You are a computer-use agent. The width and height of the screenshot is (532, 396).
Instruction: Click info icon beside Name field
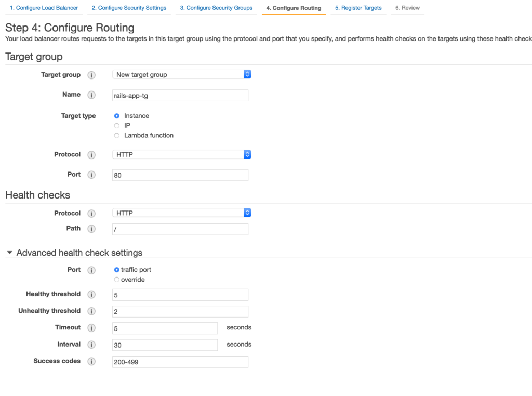pos(91,95)
